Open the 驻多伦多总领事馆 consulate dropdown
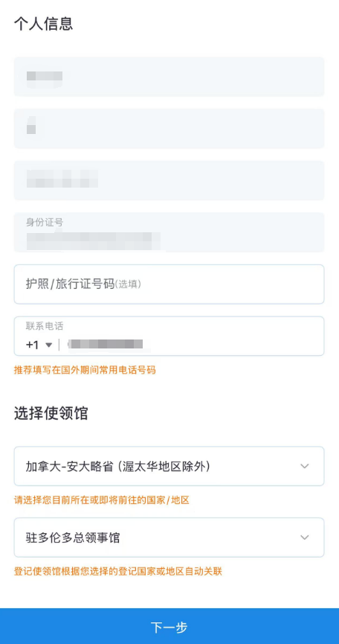 point(169,538)
